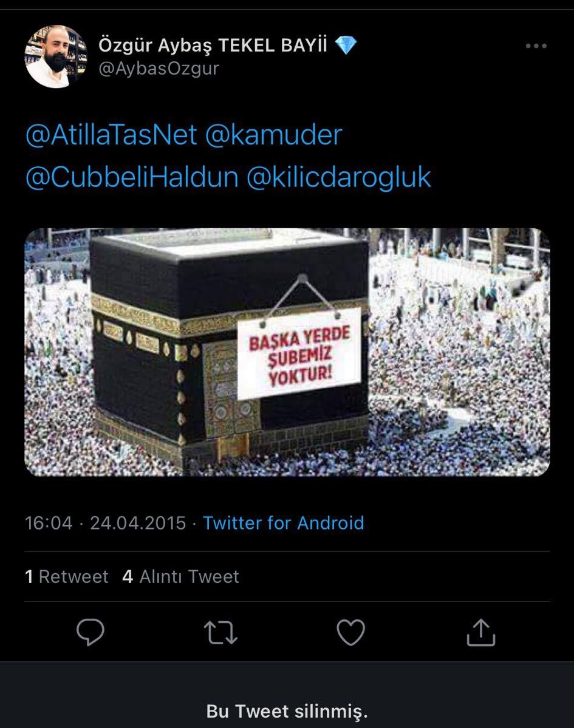View the 4 Alıntı Tweet list
The height and width of the screenshot is (728, 574).
coord(180,577)
